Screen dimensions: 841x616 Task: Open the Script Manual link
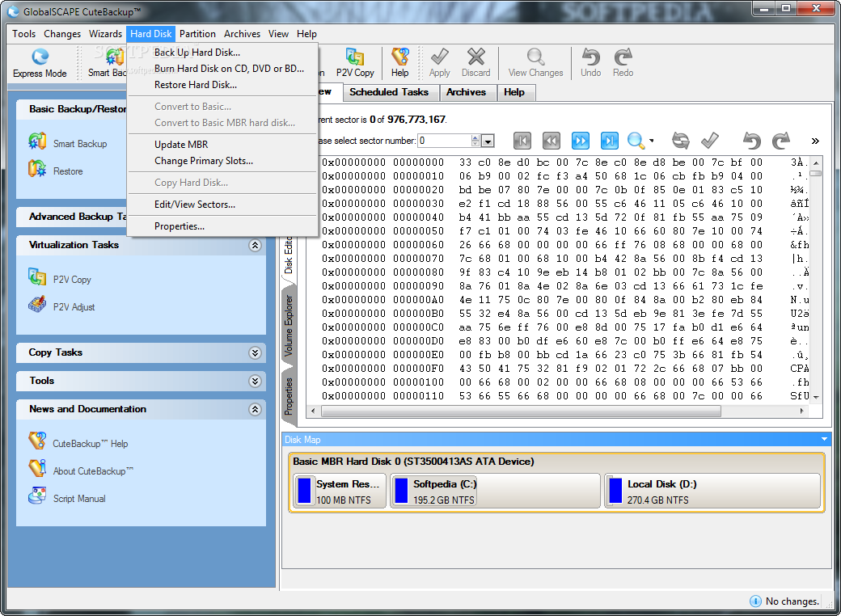coord(67,497)
